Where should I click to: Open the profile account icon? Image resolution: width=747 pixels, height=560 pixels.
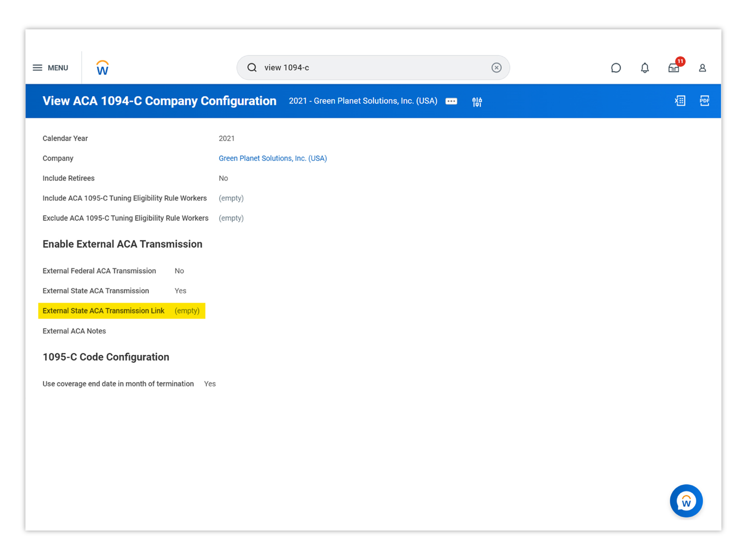click(x=702, y=68)
